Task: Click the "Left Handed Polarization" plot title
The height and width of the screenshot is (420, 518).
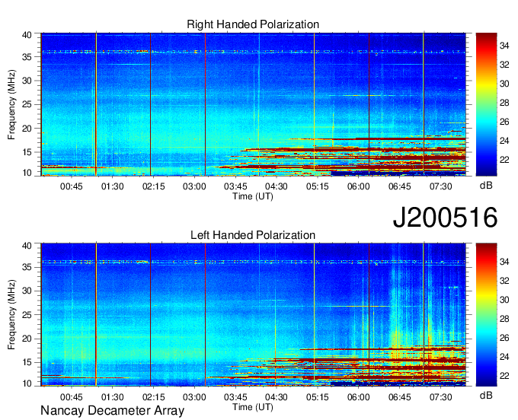Action: click(x=253, y=235)
